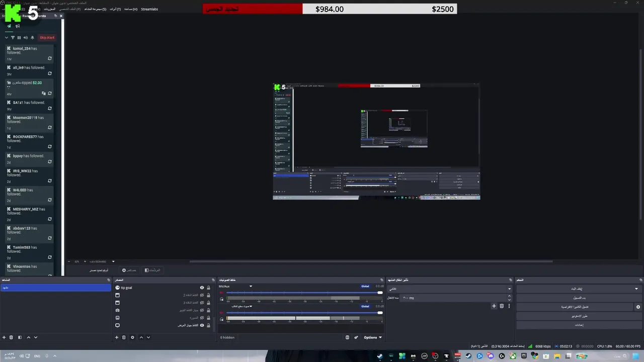Open the megaphone tab in Recent Events
Image resolution: width=644 pixels, height=362 pixels.
[18, 26]
